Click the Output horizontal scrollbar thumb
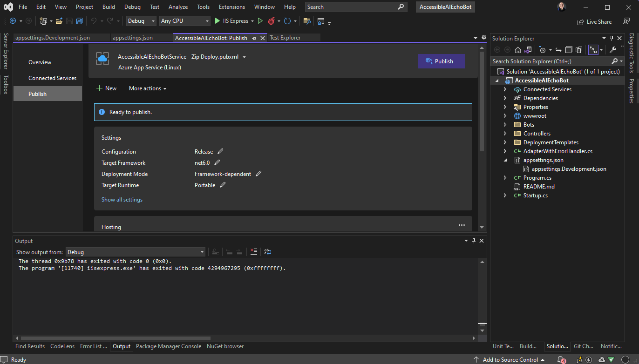Image resolution: width=639 pixels, height=364 pixels. pos(116,338)
